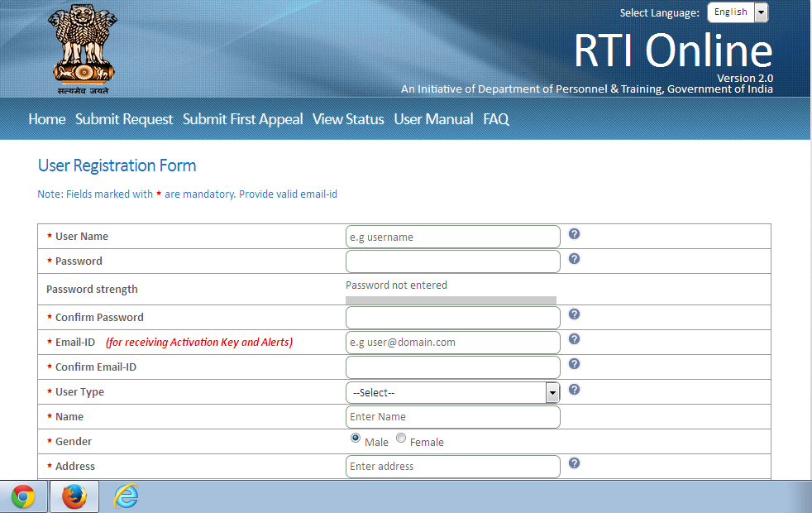Select the Male gender option

tap(356, 438)
